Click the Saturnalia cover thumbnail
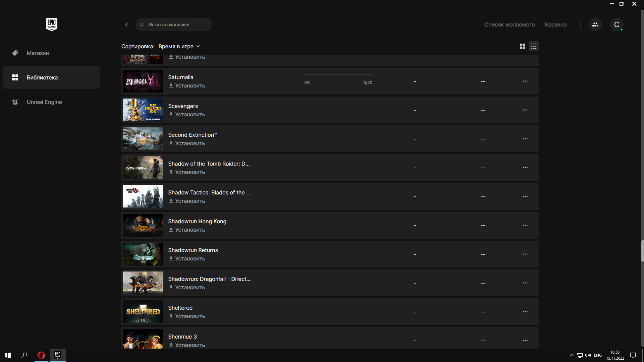 143,81
